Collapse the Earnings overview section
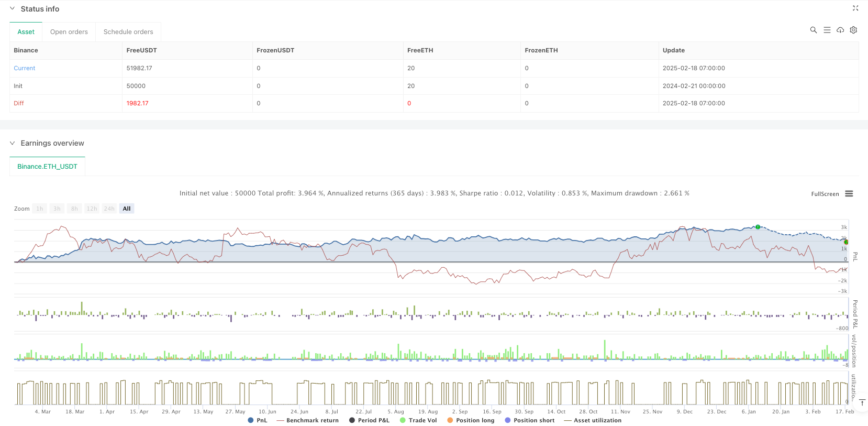 pos(13,143)
